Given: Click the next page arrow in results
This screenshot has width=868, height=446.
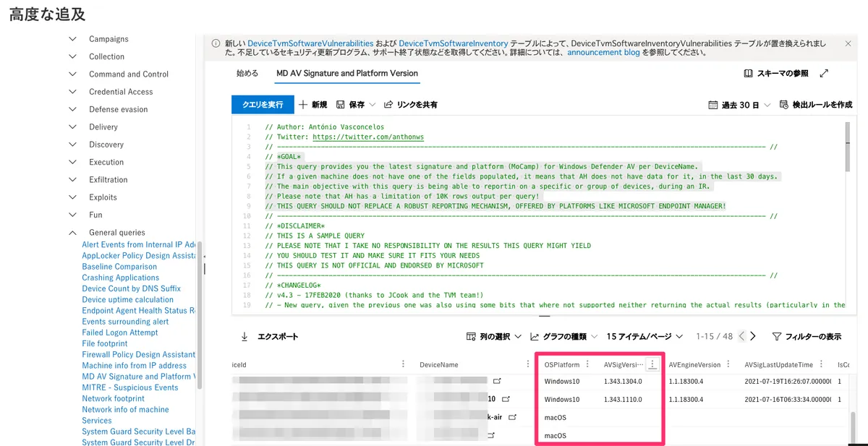Looking at the screenshot, I should coord(753,337).
